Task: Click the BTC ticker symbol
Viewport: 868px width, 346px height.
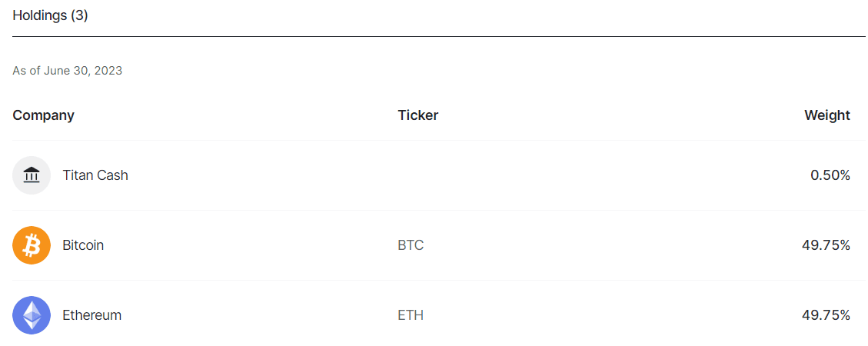Action: [x=411, y=245]
